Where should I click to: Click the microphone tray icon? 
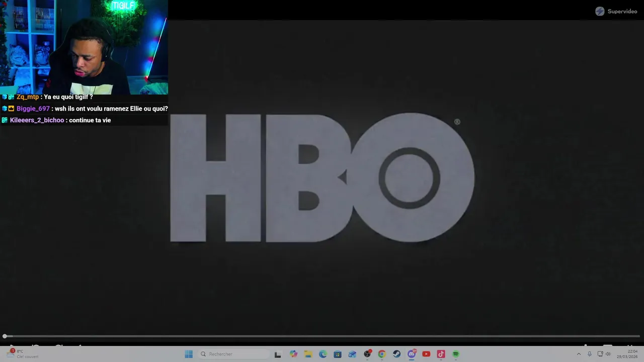[x=590, y=354]
